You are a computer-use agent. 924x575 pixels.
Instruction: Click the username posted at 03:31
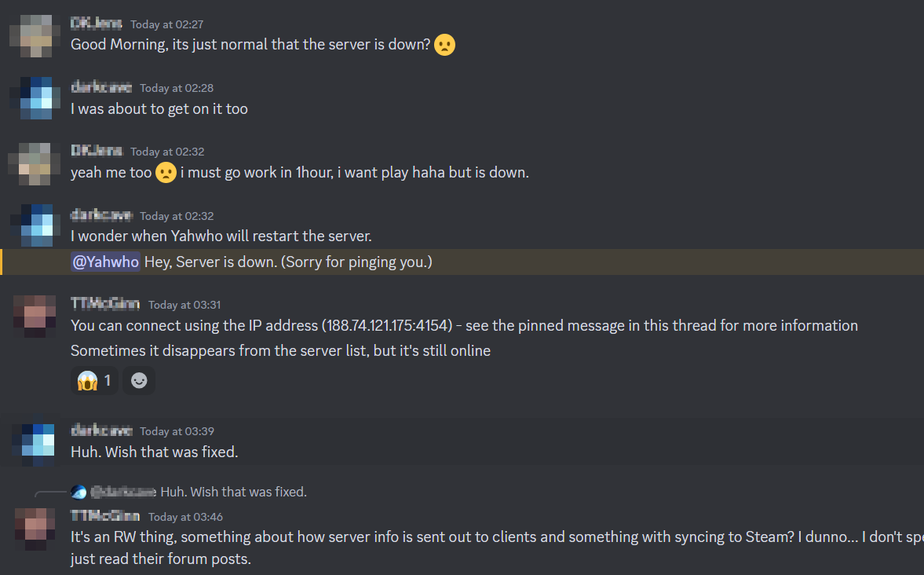click(x=105, y=305)
